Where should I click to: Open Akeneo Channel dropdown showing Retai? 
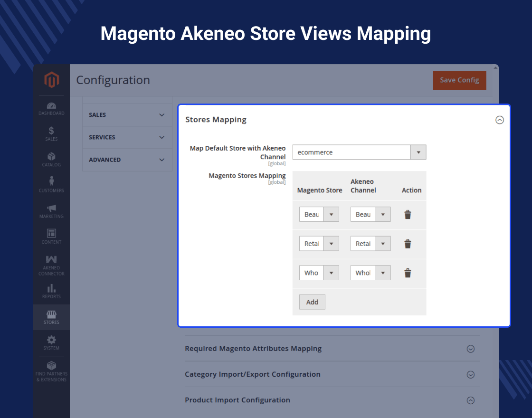click(370, 244)
